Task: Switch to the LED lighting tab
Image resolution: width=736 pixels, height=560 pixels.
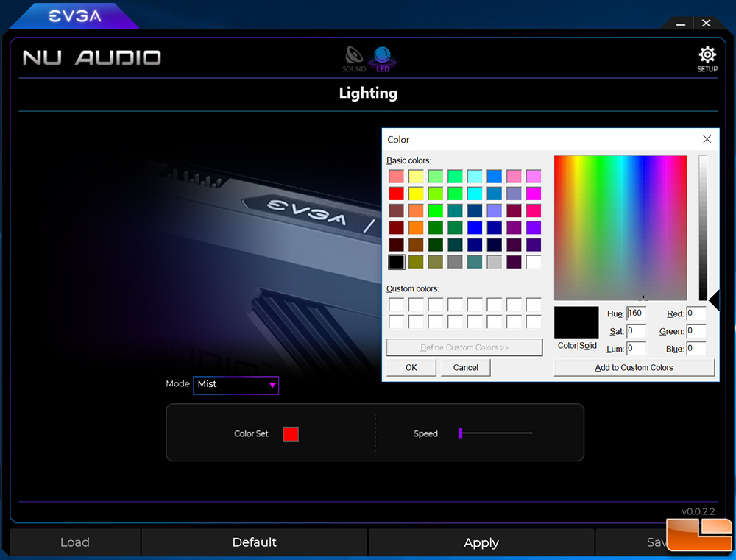Action: 383,59
